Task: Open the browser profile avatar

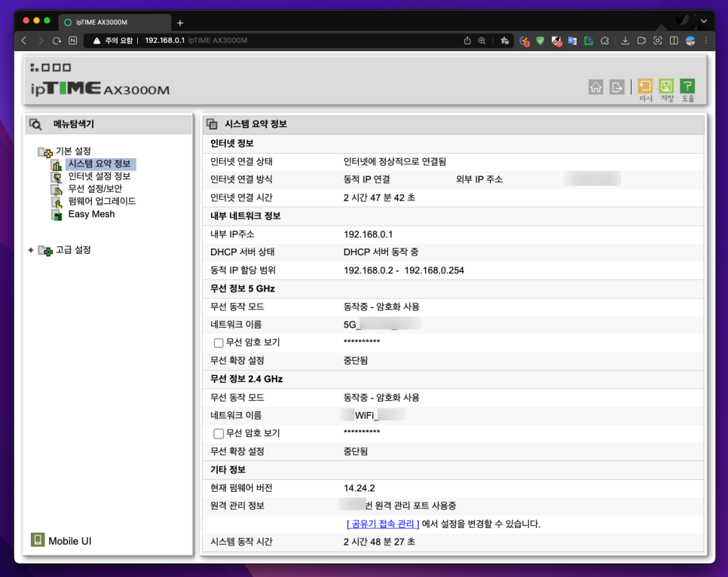Action: (690, 41)
